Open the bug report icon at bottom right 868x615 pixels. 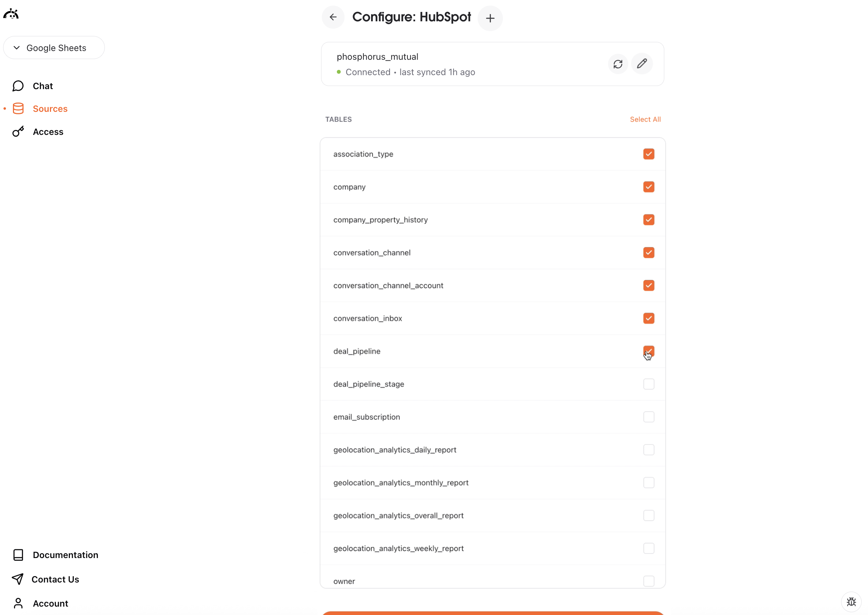tap(851, 602)
